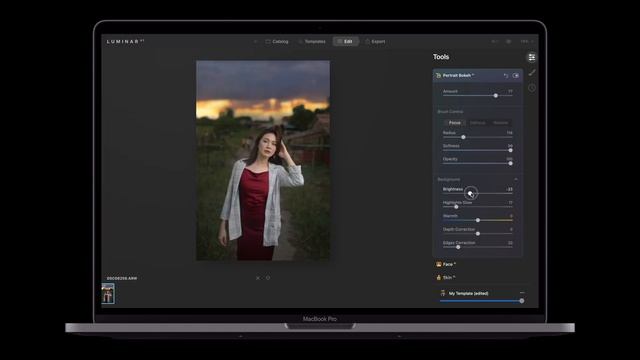The width and height of the screenshot is (640, 360).
Task: Click the favorite heart icon below photo
Action: pyautogui.click(x=268, y=278)
